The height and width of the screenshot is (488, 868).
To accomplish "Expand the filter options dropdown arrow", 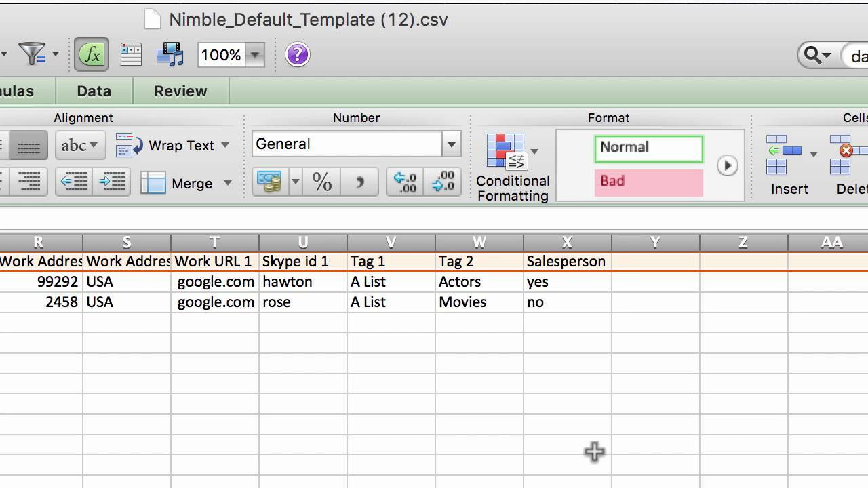I will click(x=54, y=53).
